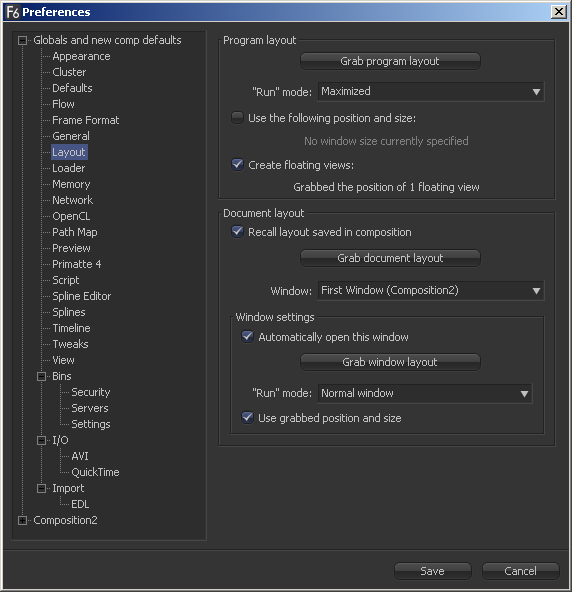The width and height of the screenshot is (572, 592).
Task: Toggle Recall layout saved in composition
Action: 237,231
